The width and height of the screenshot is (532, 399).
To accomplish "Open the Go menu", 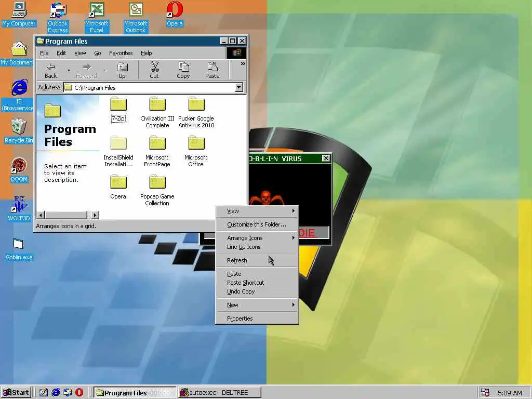I will coord(98,54).
